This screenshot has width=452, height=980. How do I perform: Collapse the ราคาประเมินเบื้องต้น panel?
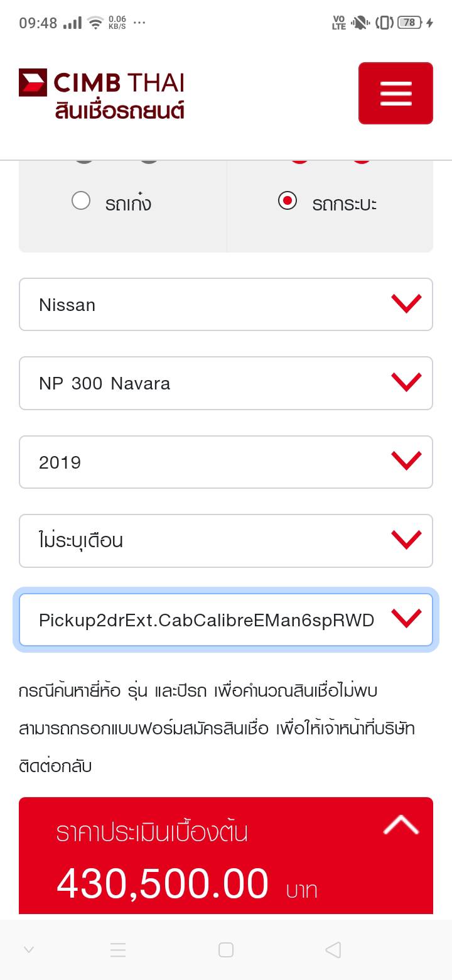pos(401,825)
